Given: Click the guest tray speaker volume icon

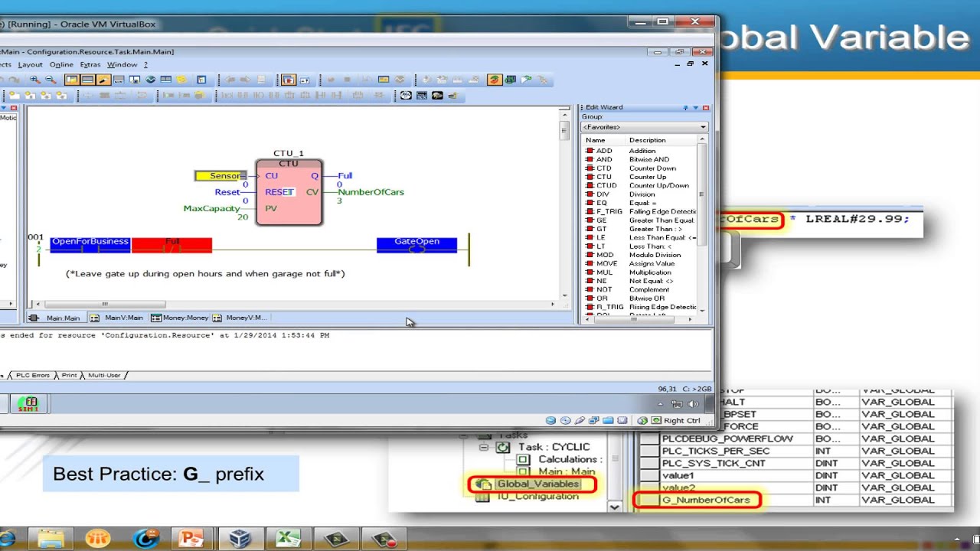Looking at the screenshot, I should click(x=693, y=403).
